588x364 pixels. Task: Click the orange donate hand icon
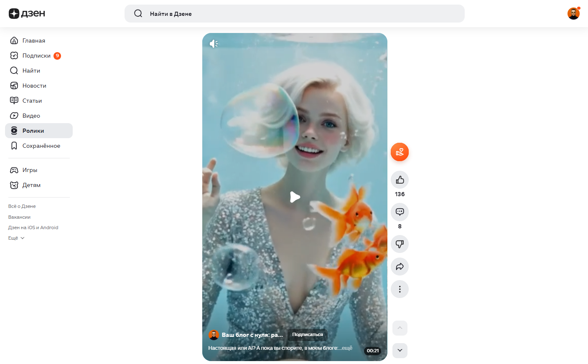pos(400,152)
